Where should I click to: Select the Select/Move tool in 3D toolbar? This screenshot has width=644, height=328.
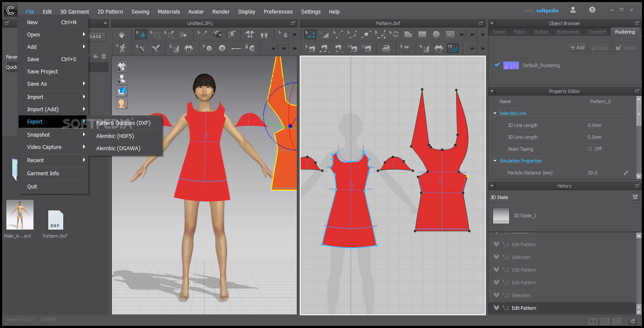[x=141, y=34]
